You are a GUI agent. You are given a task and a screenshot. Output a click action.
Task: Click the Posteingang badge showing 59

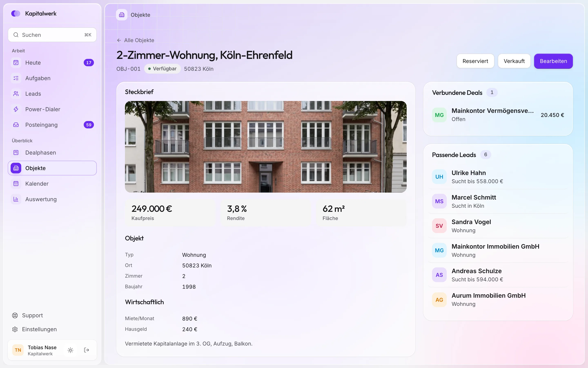pos(89,125)
